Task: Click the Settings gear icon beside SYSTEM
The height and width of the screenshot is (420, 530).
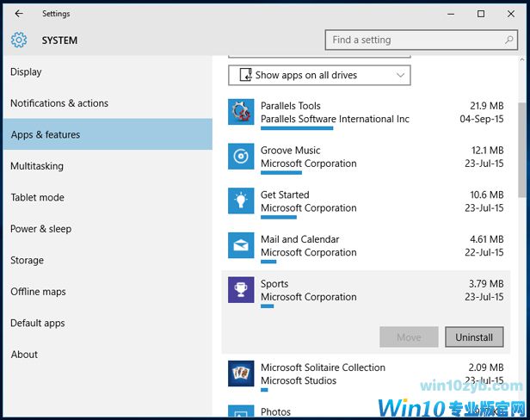Action: (19, 40)
